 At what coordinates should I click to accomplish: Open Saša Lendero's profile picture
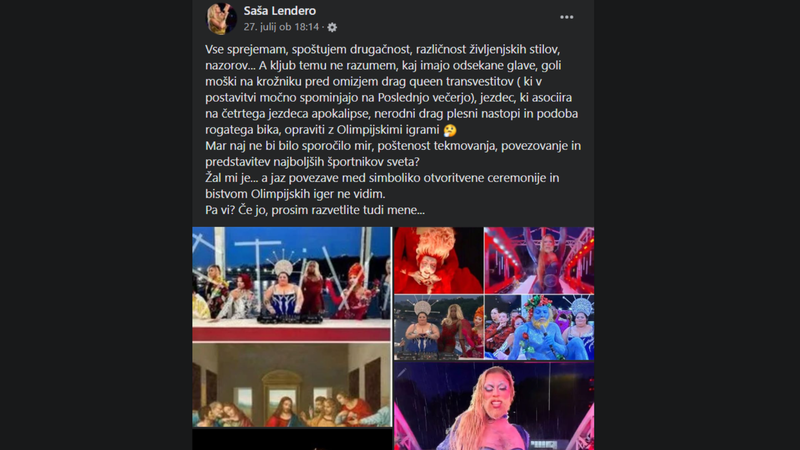(x=221, y=19)
